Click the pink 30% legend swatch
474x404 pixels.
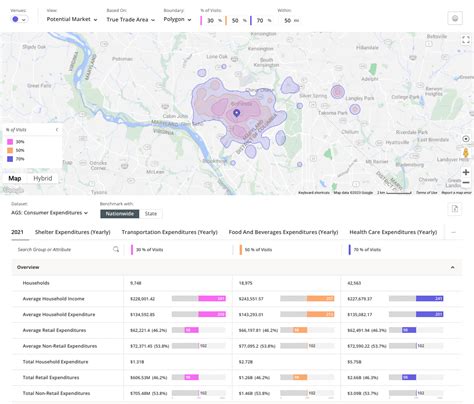pyautogui.click(x=10, y=142)
